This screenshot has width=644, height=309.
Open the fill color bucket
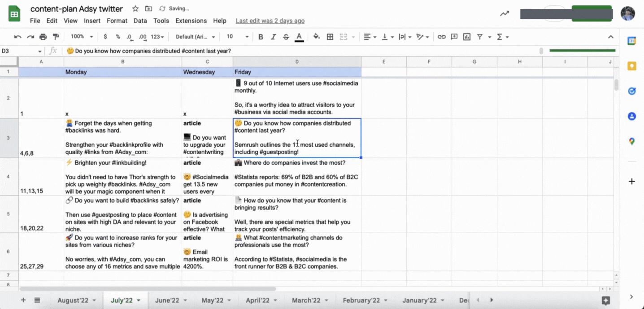coord(317,37)
